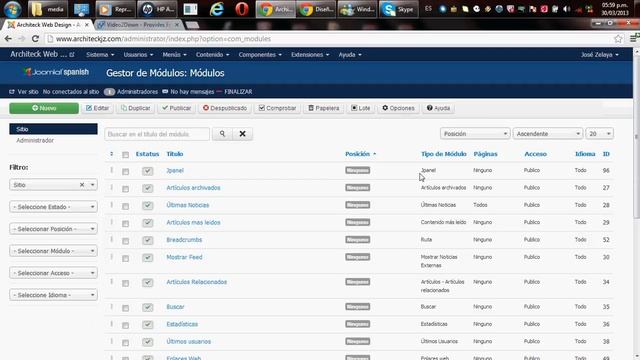Click the status icon for Últimas Noticias
640x360 pixels.
point(147,205)
